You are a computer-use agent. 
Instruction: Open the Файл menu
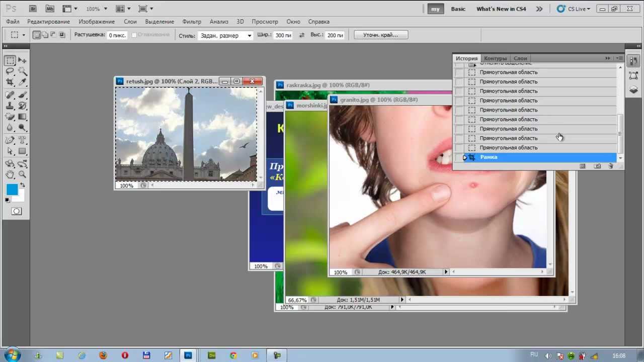(13, 22)
